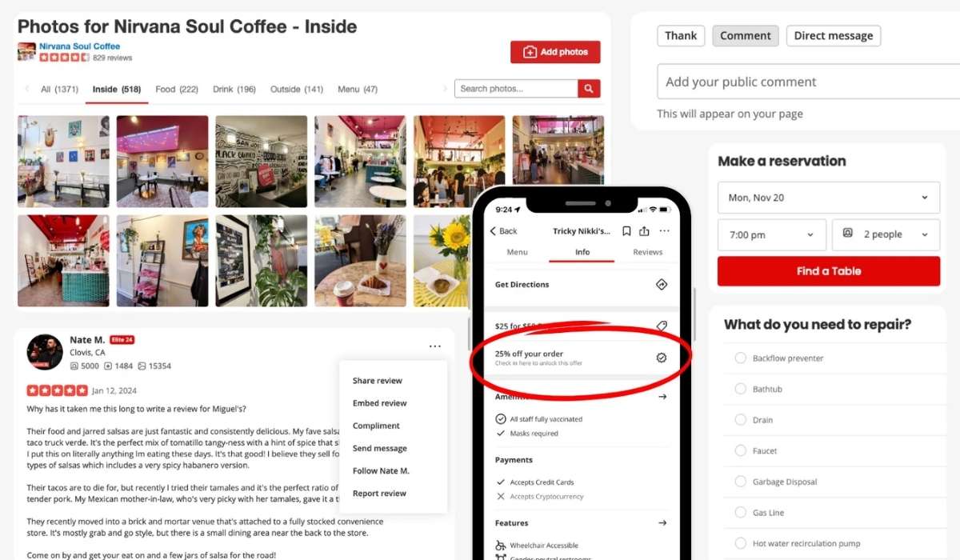Select the Garbage Disposal radio option
The height and width of the screenshot is (560, 960).
pyautogui.click(x=740, y=482)
